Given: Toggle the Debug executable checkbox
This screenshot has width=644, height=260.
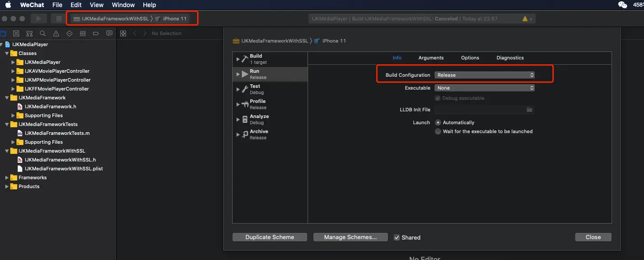Looking at the screenshot, I should click(x=438, y=98).
